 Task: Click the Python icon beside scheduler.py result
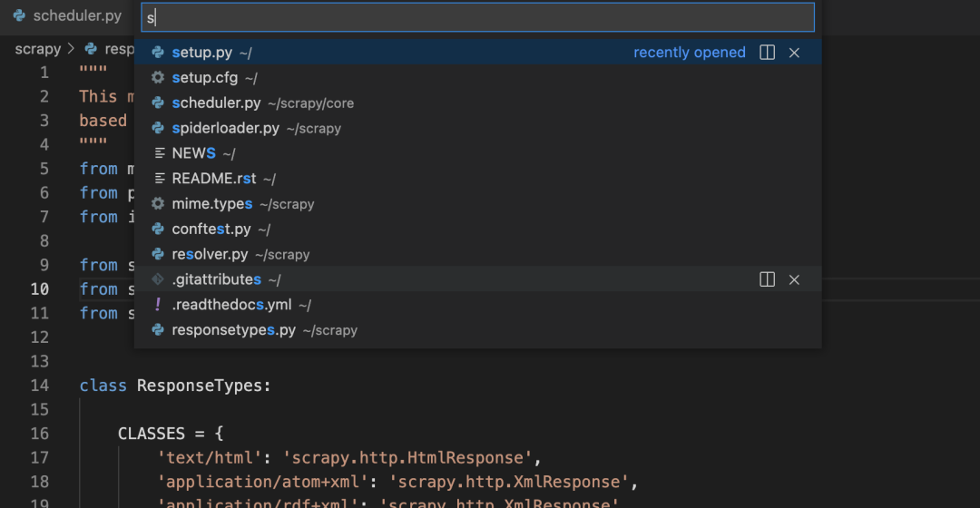pos(158,103)
